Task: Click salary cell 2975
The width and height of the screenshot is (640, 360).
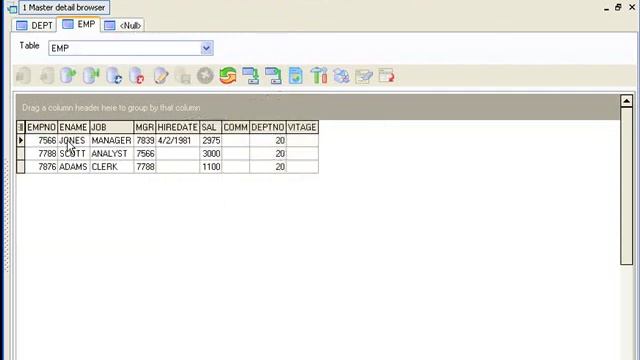Action: pyautogui.click(x=211, y=140)
